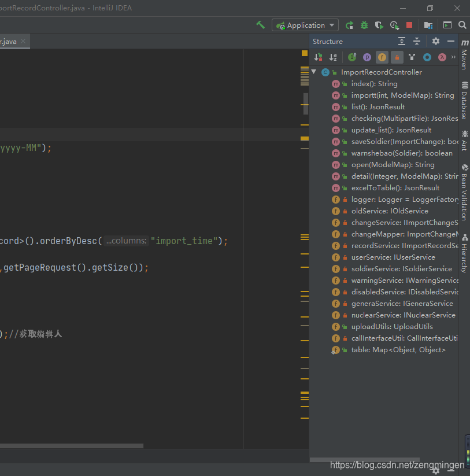470x476 pixels.
Task: Open the Ant tool window tab
Action: click(x=465, y=141)
